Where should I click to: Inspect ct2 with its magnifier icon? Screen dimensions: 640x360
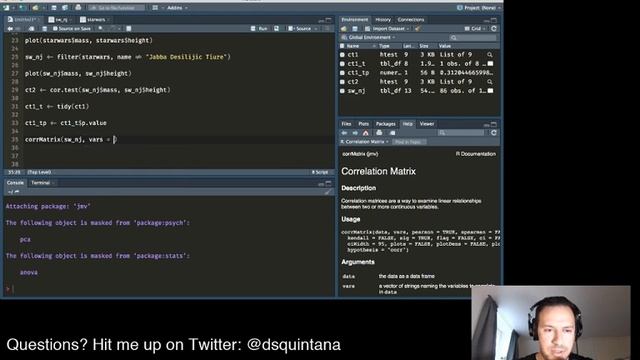[490, 82]
